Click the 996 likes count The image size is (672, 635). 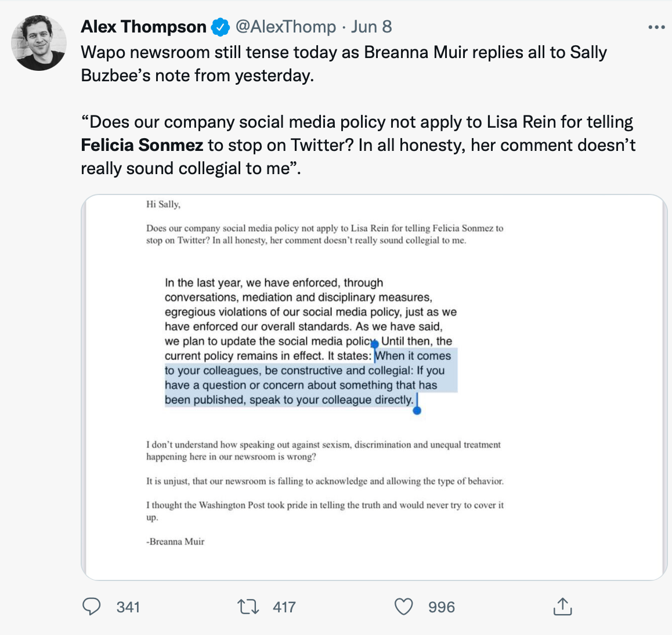(442, 607)
